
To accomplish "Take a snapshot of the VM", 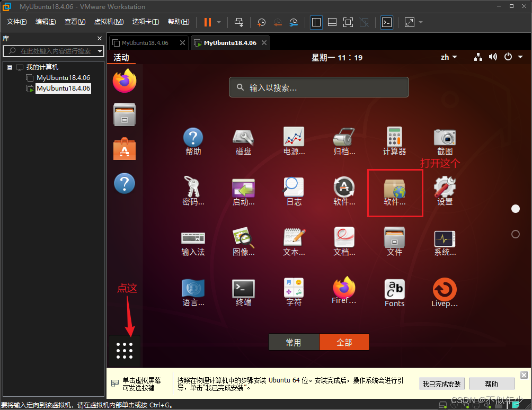I will [x=261, y=22].
